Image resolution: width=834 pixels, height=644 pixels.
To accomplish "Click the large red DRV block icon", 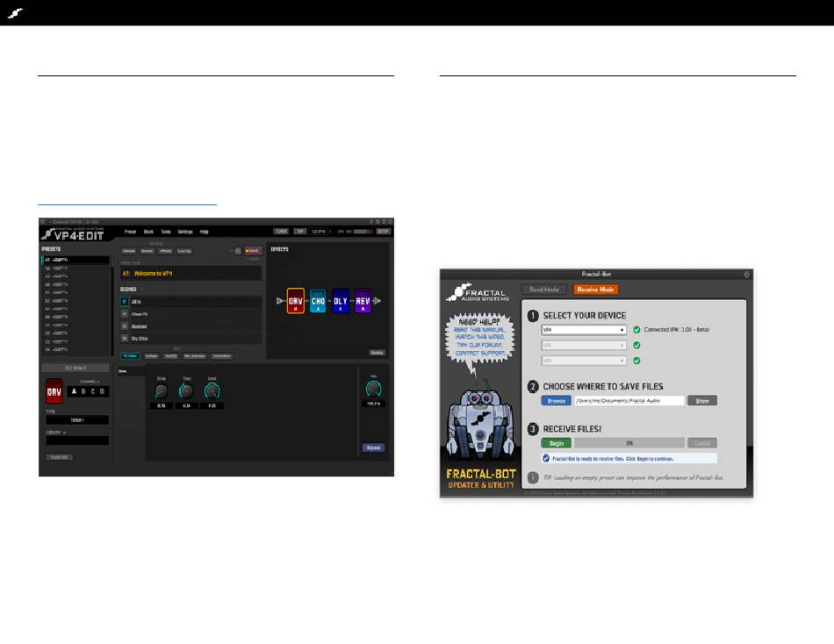I will tap(54, 392).
